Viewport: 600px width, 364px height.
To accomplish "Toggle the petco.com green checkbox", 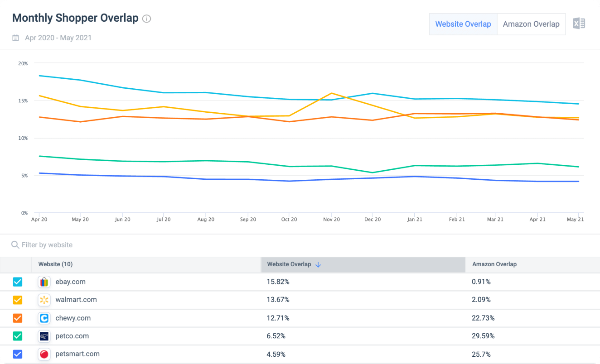I will (x=17, y=336).
